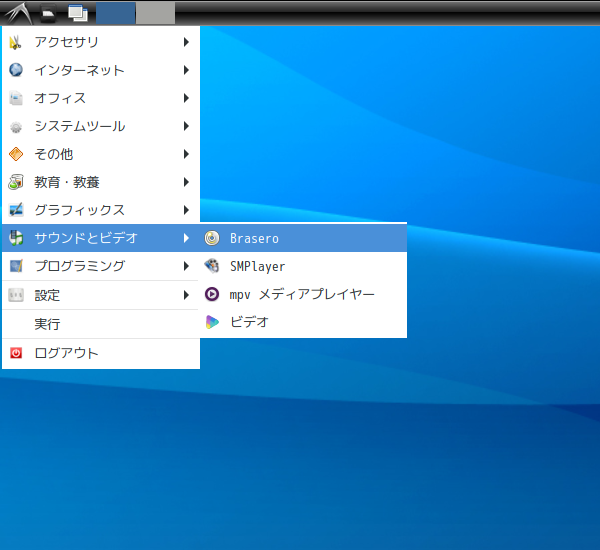Open the システムツール menu category
This screenshot has height=550, width=600.
point(101,126)
